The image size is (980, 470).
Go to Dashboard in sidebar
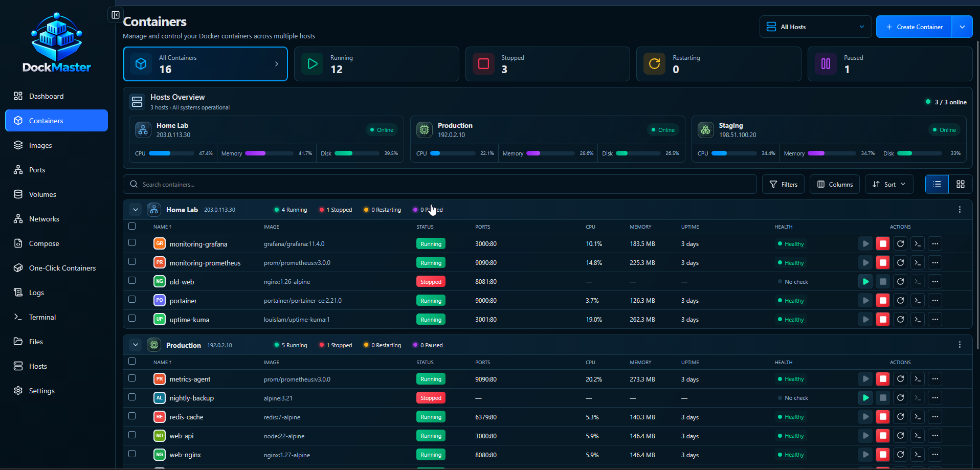[x=56, y=96]
